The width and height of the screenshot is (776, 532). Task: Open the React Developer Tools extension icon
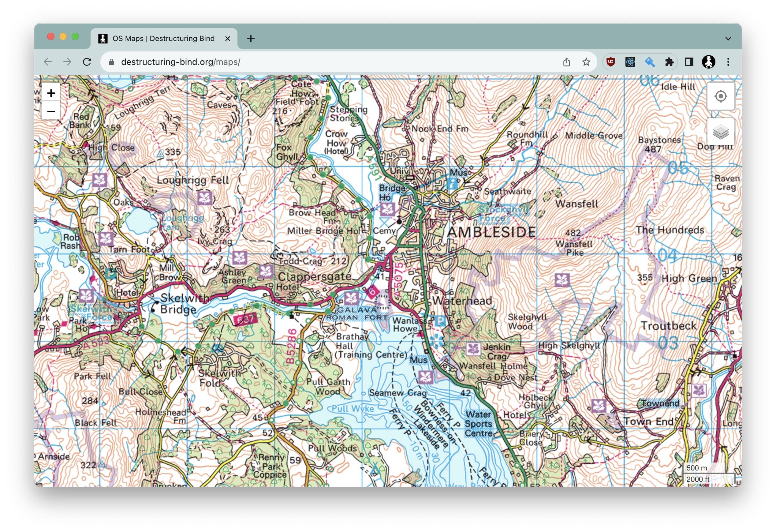630,62
